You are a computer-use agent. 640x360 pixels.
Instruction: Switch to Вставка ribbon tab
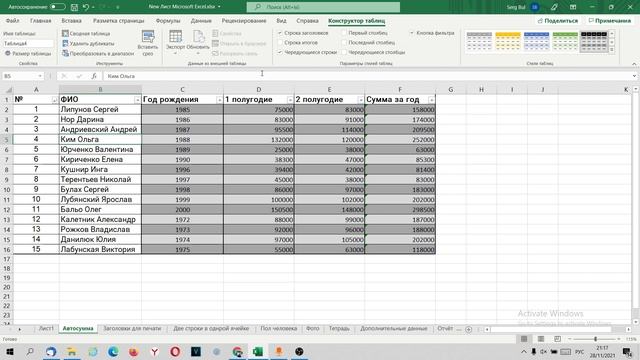tap(71, 21)
